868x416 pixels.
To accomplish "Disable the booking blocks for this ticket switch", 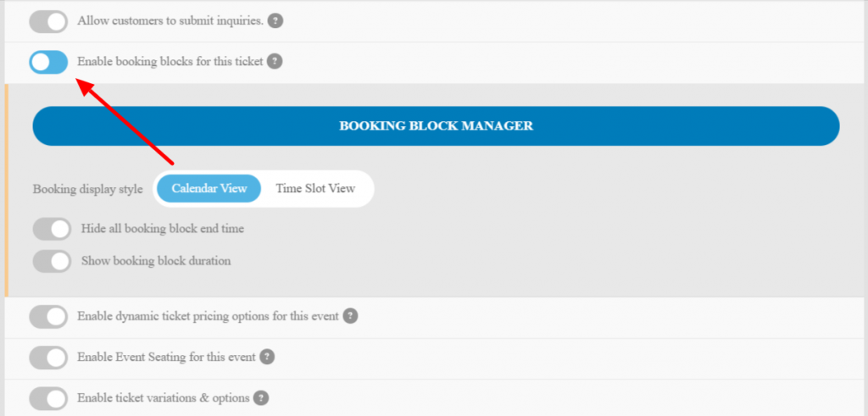I will [48, 62].
